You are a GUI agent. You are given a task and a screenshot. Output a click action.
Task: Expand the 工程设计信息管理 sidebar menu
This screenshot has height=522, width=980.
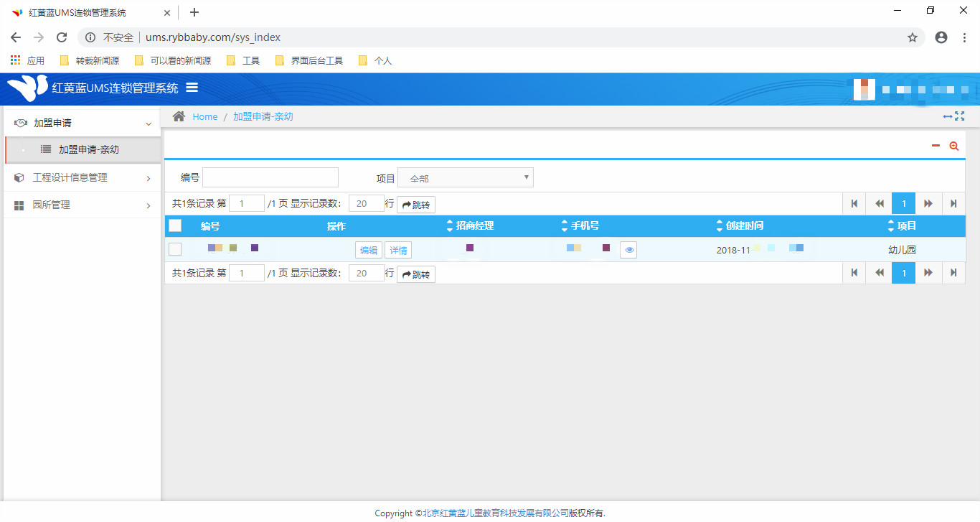tap(83, 177)
